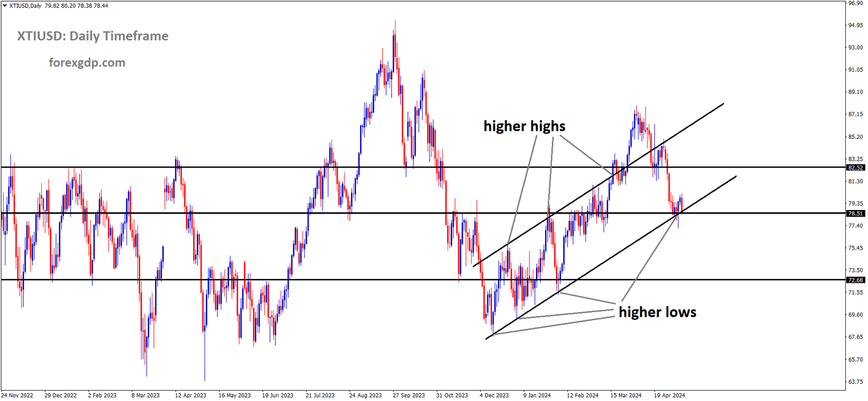The height and width of the screenshot is (401, 868).
Task: Click the 15 Mar 2024 date label
Action: click(x=626, y=396)
